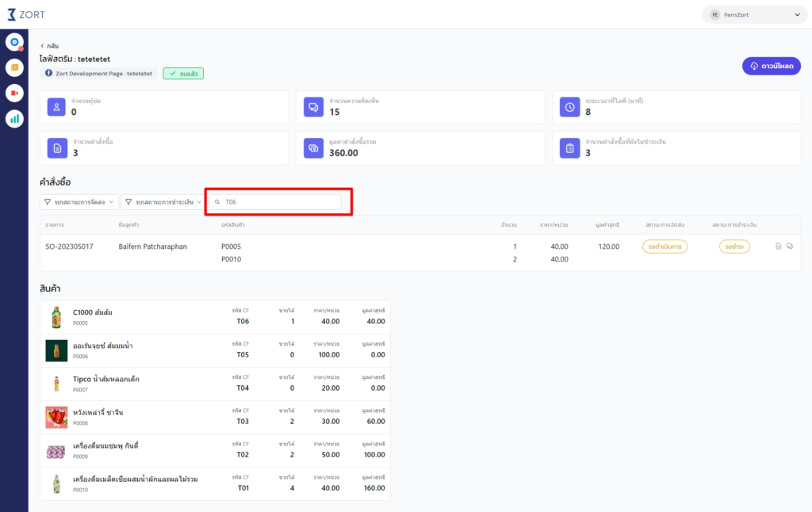
Task: Expand the payment status filter dropdown
Action: [x=163, y=202]
